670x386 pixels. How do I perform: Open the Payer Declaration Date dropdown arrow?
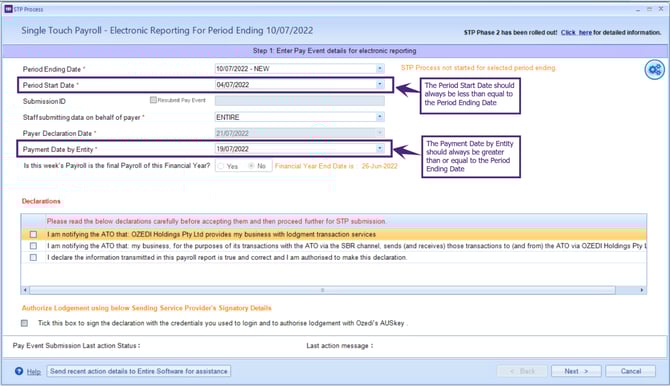[379, 133]
